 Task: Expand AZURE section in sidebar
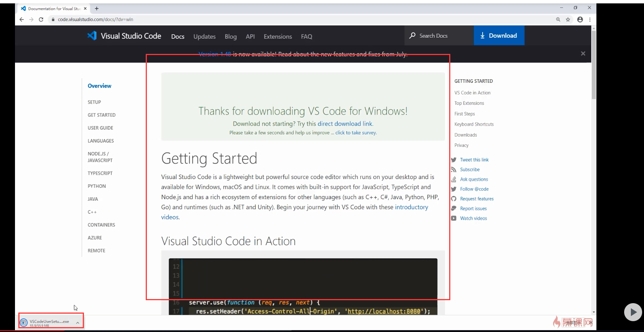coord(95,238)
